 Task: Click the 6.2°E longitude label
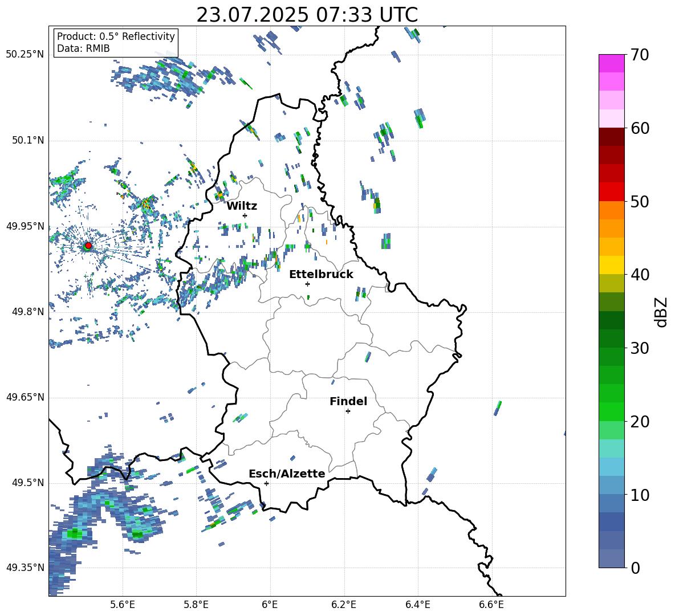click(344, 605)
